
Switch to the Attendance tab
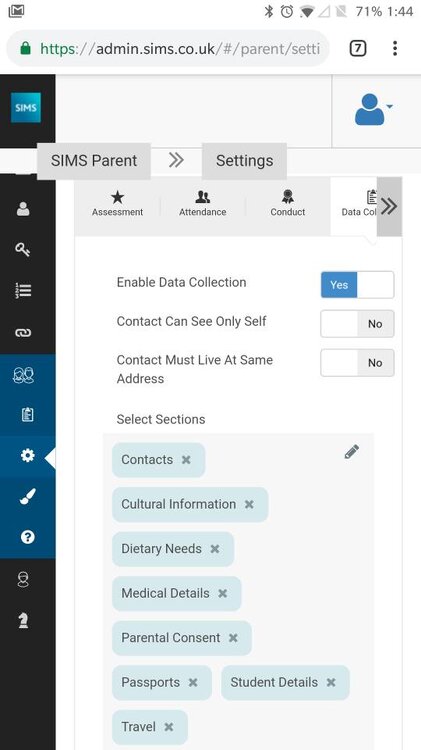click(202, 205)
